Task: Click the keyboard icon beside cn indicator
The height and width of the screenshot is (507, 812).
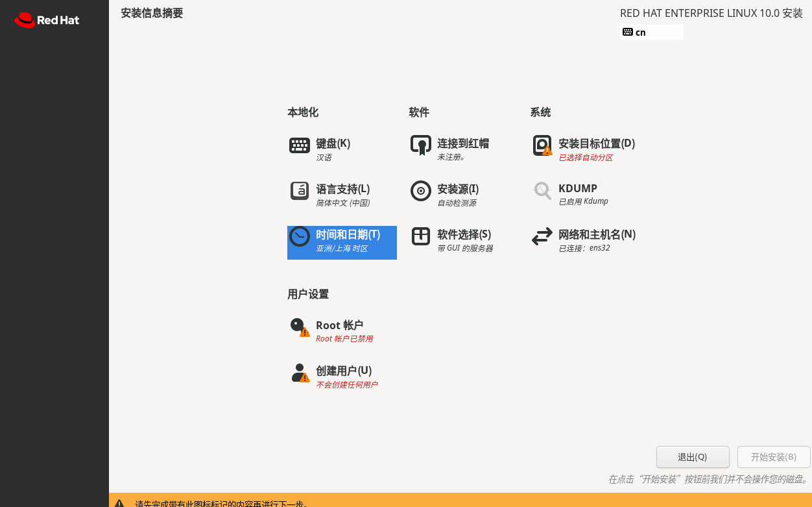Action: 627,32
